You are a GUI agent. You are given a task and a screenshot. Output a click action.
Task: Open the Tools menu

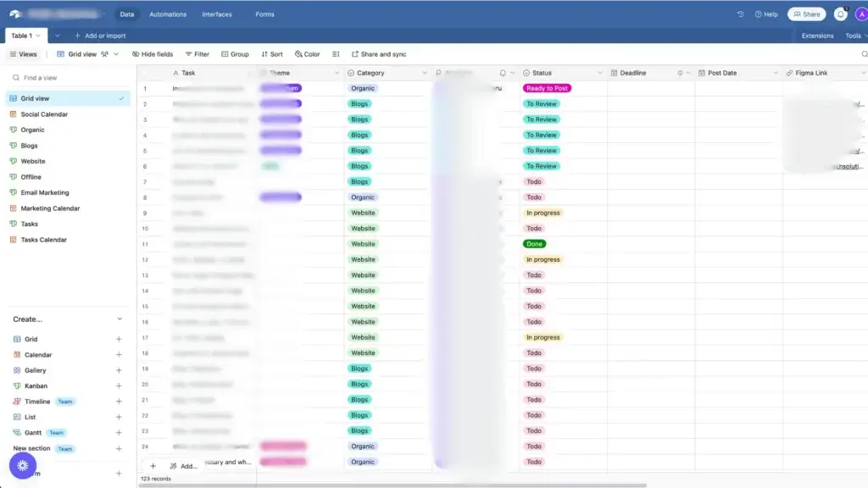(856, 36)
